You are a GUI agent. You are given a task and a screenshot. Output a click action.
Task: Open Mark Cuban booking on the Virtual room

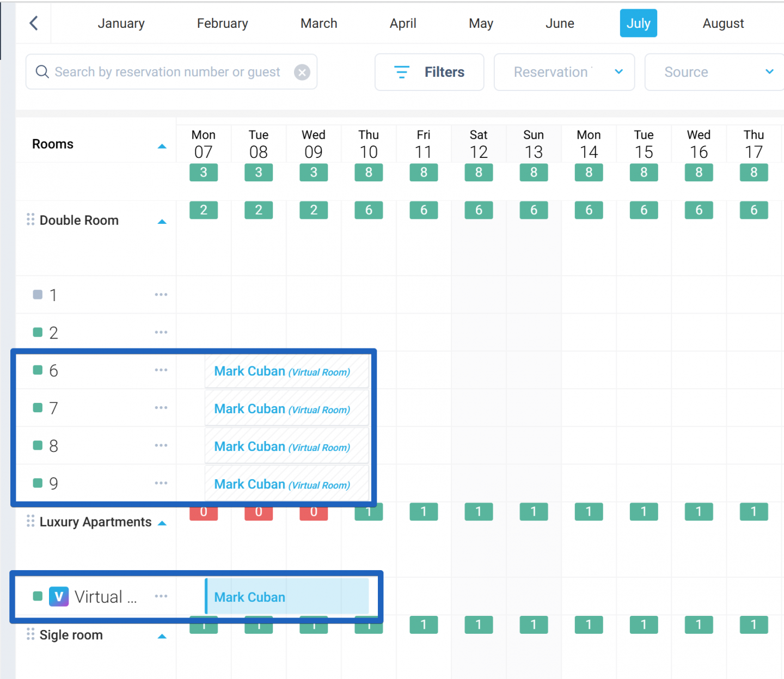287,597
